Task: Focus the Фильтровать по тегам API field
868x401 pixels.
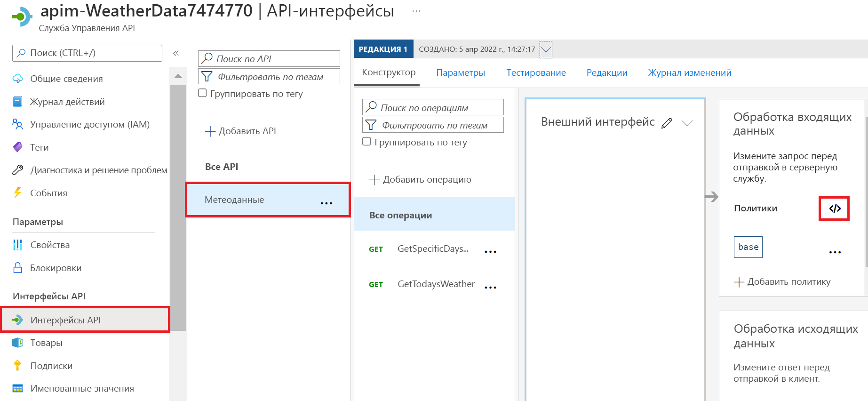Action: pos(269,76)
